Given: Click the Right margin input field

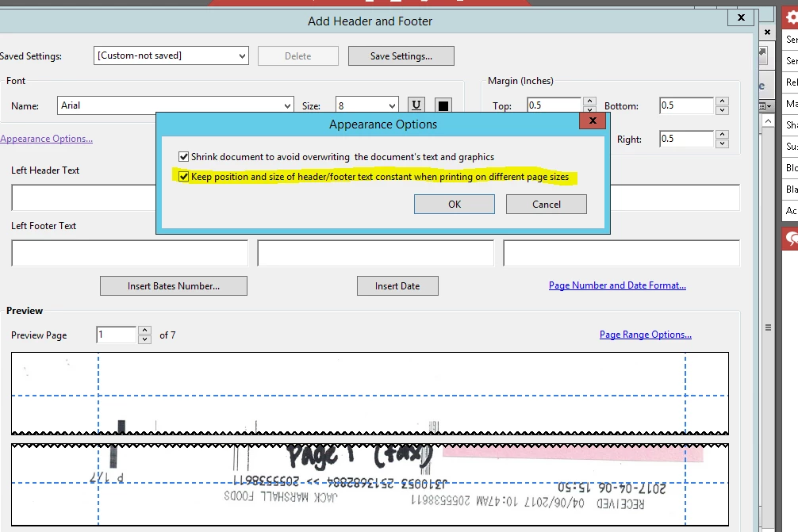Looking at the screenshot, I should point(686,138).
